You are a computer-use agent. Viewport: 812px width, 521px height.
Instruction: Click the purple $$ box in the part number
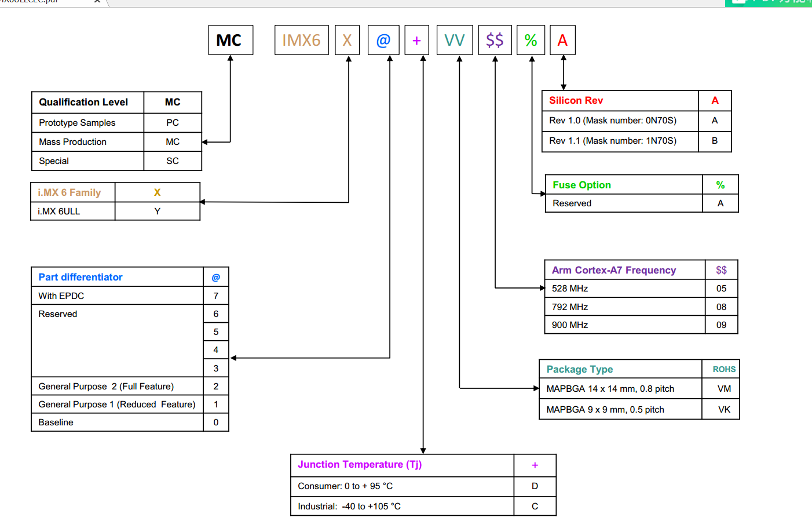(495, 40)
